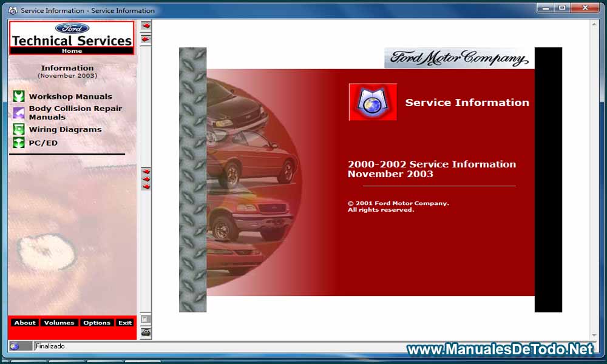Click the document icon above printer
The height and width of the screenshot is (364, 607).
(x=145, y=319)
